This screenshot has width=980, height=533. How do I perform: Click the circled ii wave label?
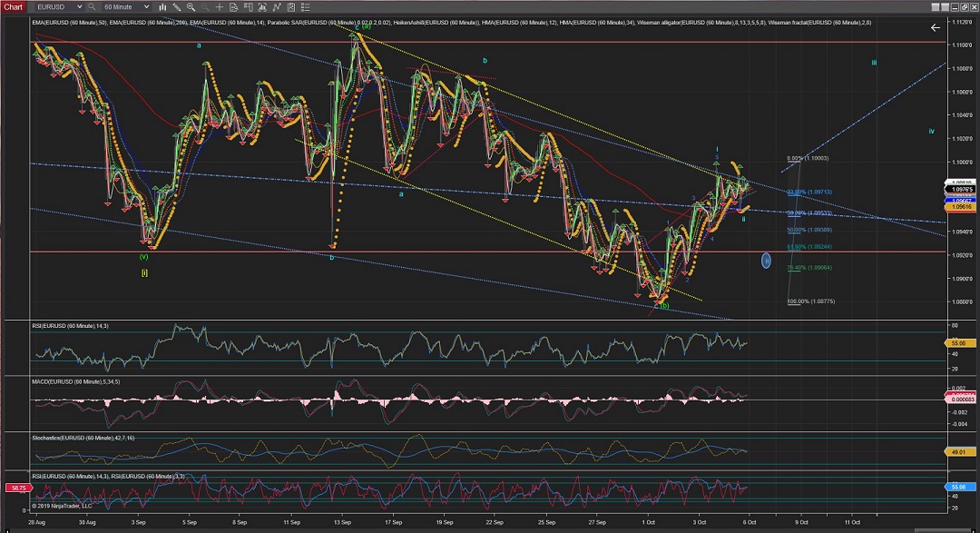pos(766,261)
